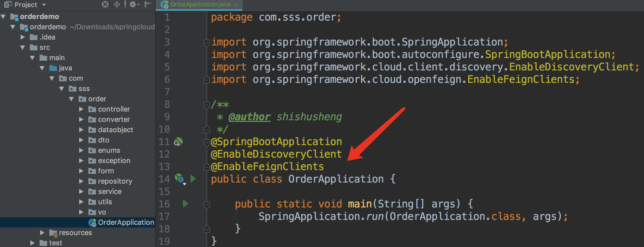
Task: Select the converter package
Action: pos(114,119)
